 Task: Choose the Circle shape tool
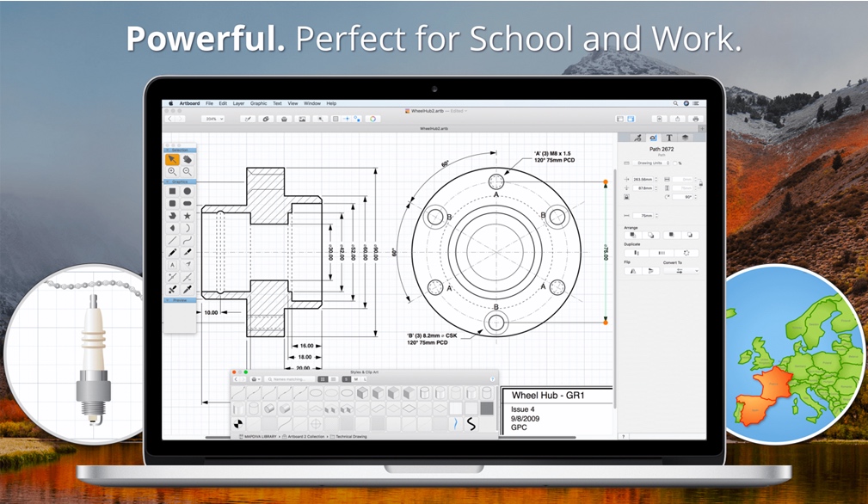click(187, 191)
